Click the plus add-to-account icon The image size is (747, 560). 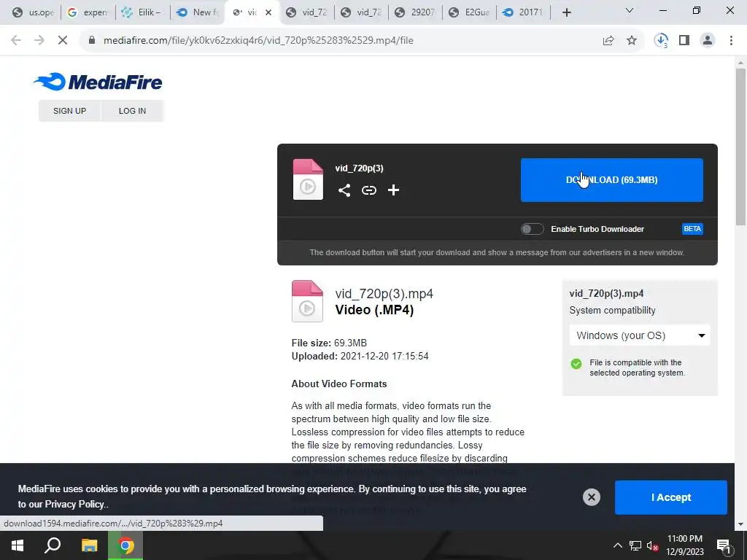(393, 190)
